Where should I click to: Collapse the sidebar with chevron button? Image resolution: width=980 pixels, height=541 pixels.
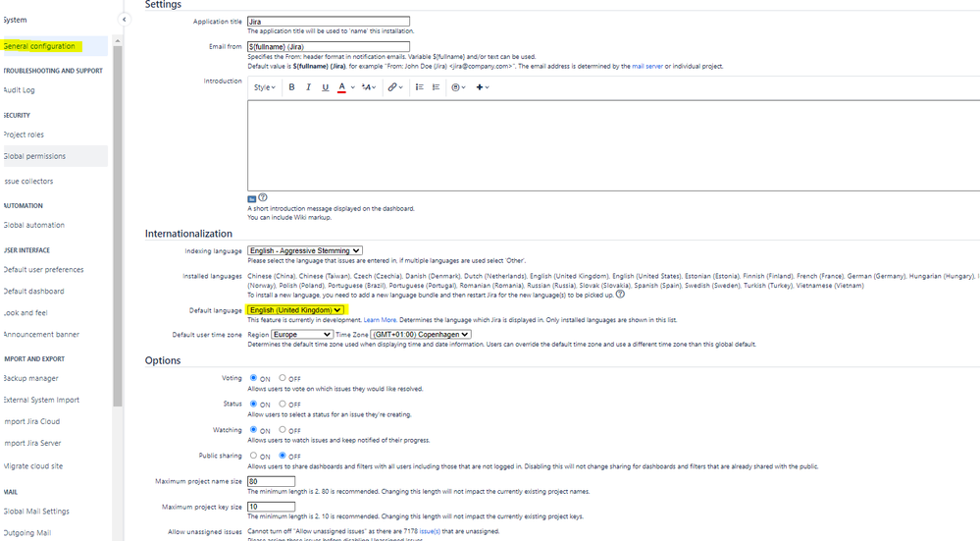124,20
